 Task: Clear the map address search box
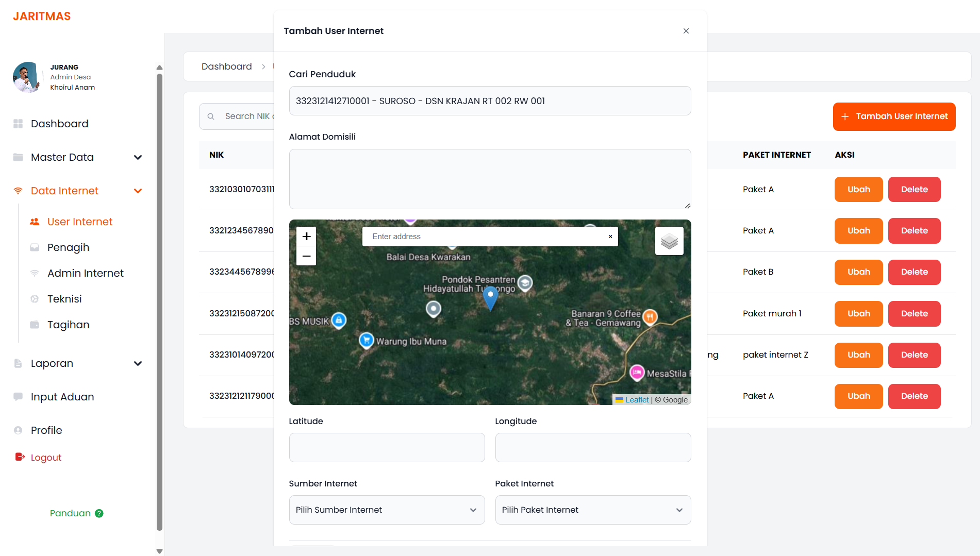(610, 237)
